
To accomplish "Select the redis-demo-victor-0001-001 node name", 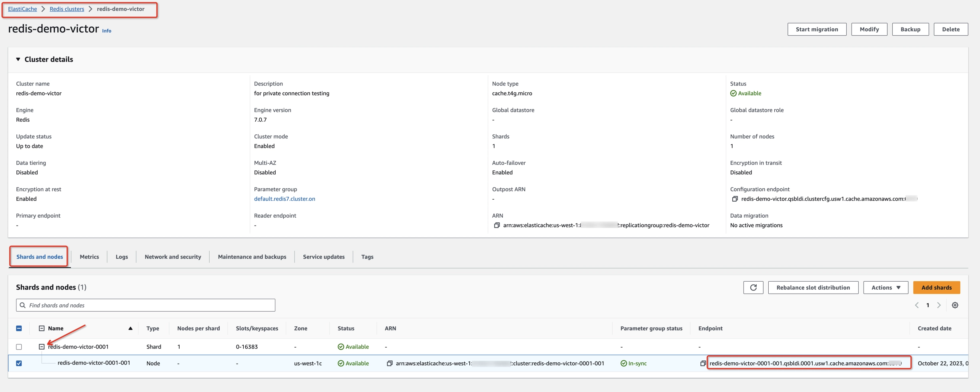I will coord(94,363).
